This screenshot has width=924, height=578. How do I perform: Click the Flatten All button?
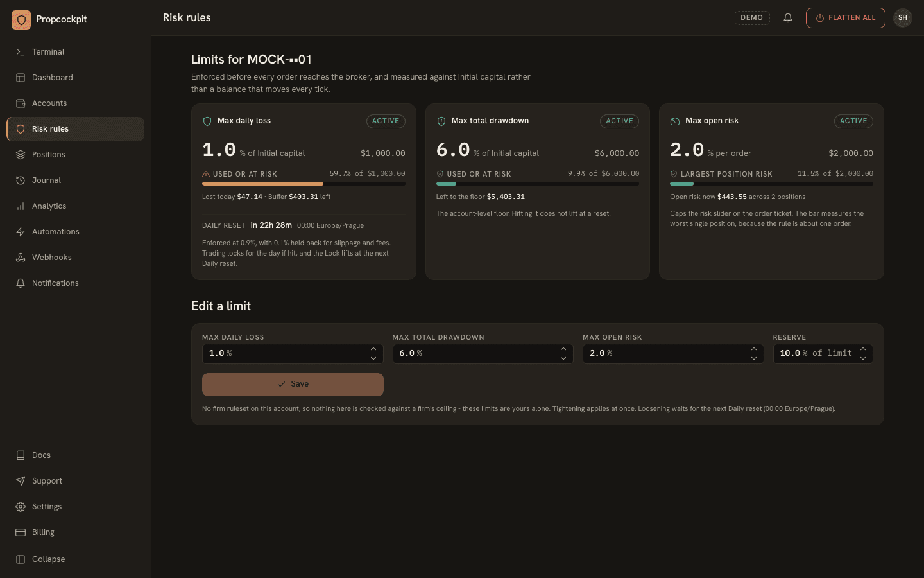(x=846, y=18)
